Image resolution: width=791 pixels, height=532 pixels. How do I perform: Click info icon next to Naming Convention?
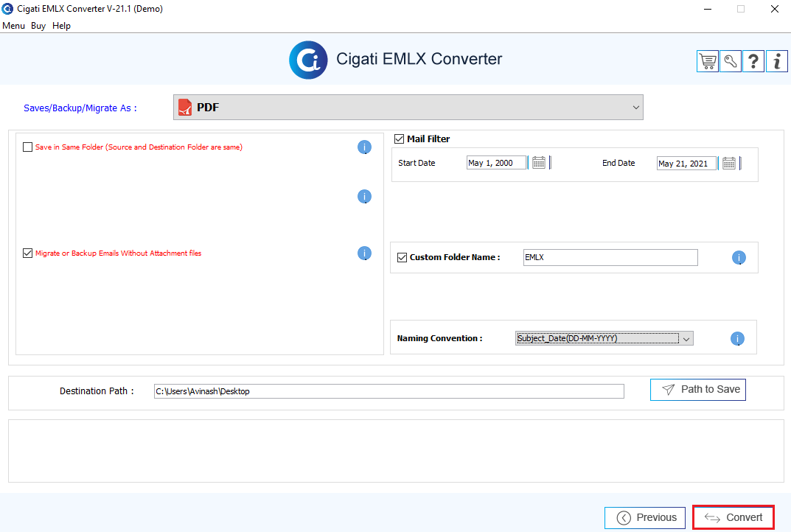(737, 338)
